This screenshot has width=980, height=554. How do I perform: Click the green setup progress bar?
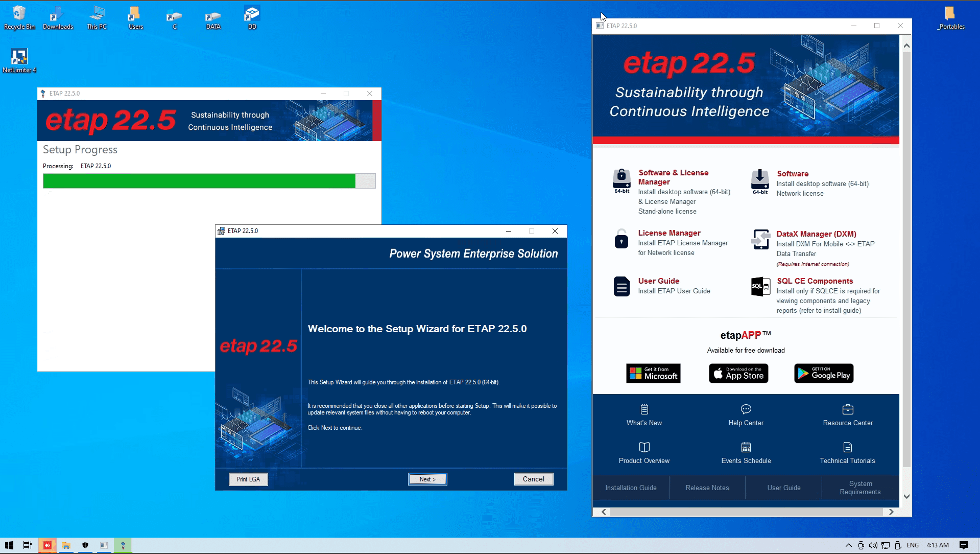[199, 181]
